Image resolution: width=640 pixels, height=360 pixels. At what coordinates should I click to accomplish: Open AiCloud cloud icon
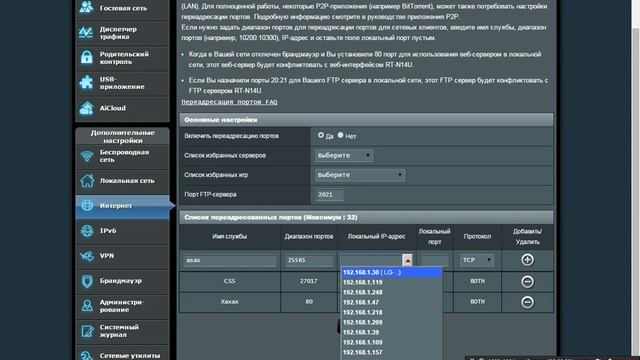tap(86, 108)
